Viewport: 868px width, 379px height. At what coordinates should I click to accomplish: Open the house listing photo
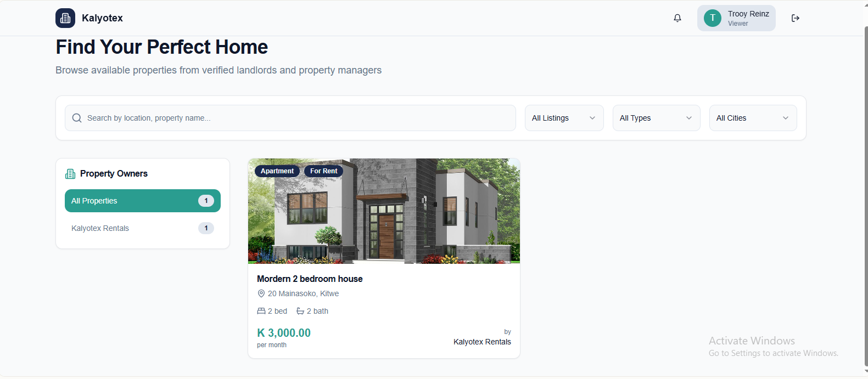click(384, 211)
